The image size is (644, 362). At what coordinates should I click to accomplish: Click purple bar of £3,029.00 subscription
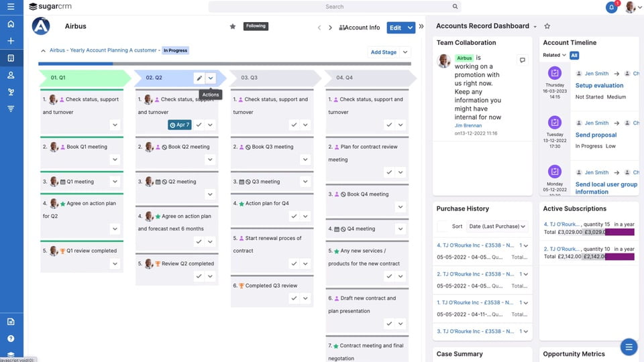[x=619, y=233]
